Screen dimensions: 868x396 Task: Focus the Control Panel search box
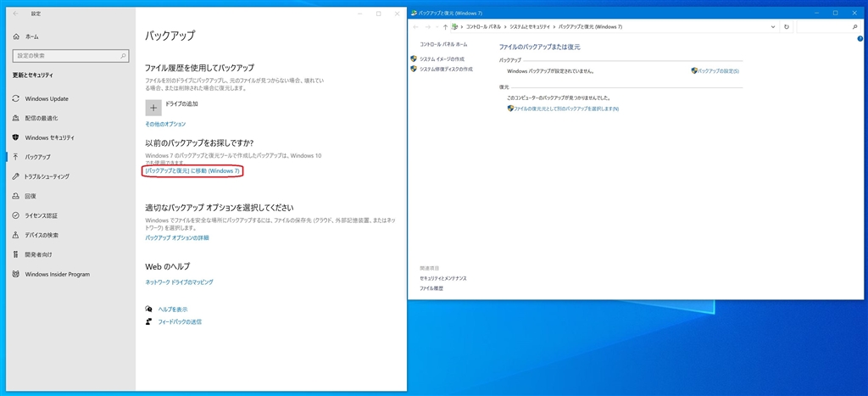click(x=827, y=26)
